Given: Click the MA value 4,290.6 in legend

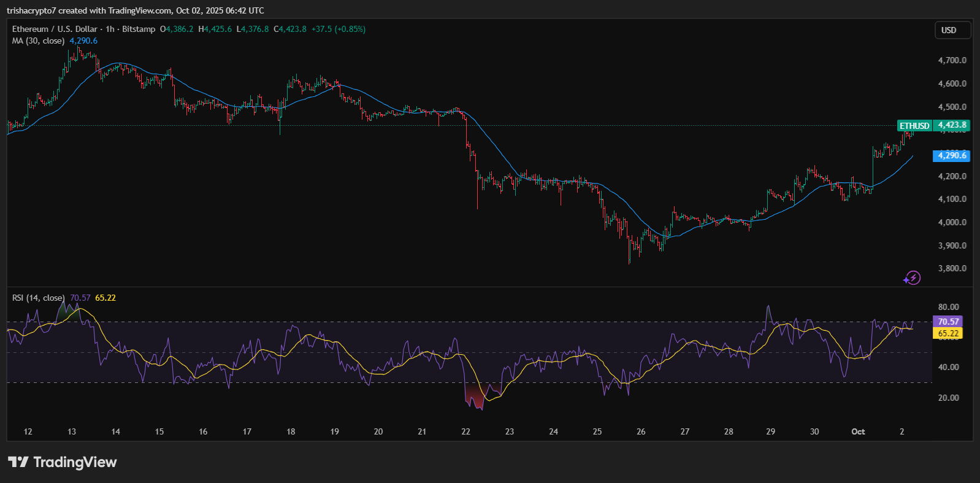Looking at the screenshot, I should 83,41.
